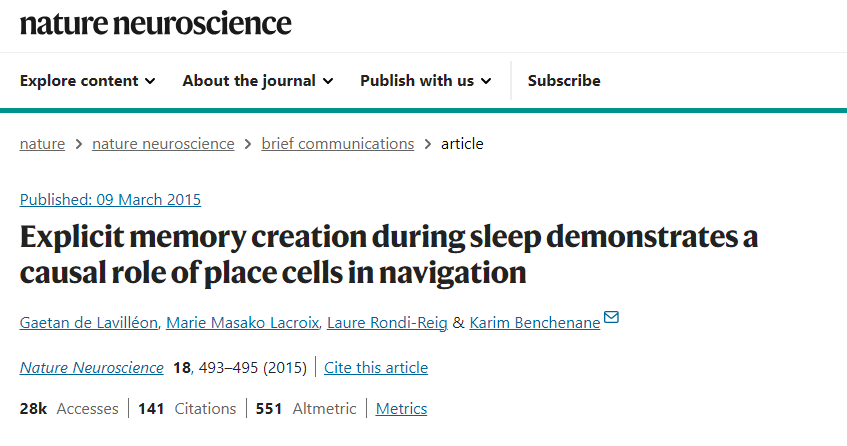Open author Gaetan de Lavilléon's details
The image size is (847, 446).
tap(86, 323)
